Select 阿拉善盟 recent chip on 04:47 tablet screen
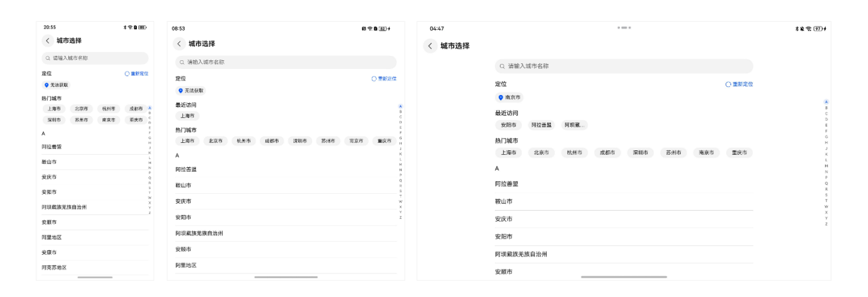Viewport: 868px width, 297px height. 542,125
